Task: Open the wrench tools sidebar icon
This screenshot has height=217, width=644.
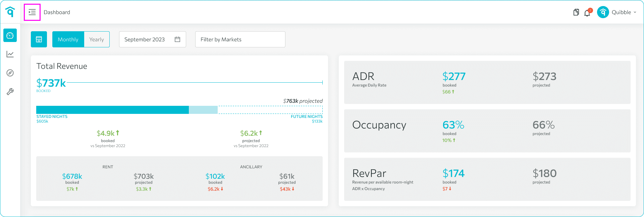Action: pyautogui.click(x=10, y=92)
